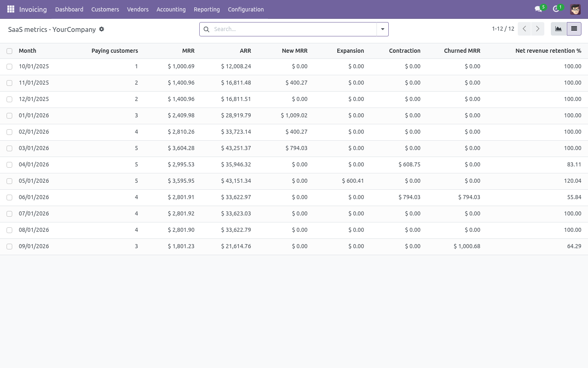Image resolution: width=588 pixels, height=368 pixels.
Task: Sort by the ARR column header
Action: (x=245, y=51)
